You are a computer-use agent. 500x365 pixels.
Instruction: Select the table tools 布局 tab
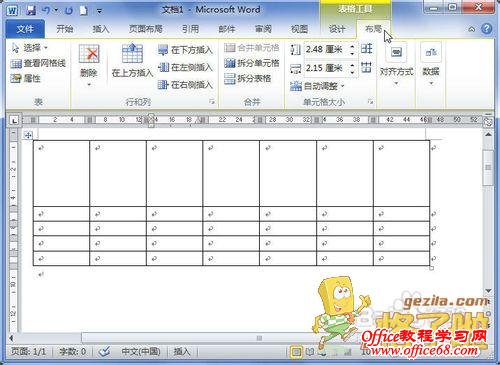click(373, 29)
